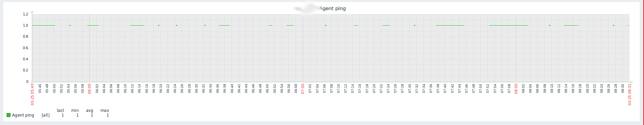Click the [all] label in legend
Viewport: 644px width, 125px height.
click(x=46, y=115)
